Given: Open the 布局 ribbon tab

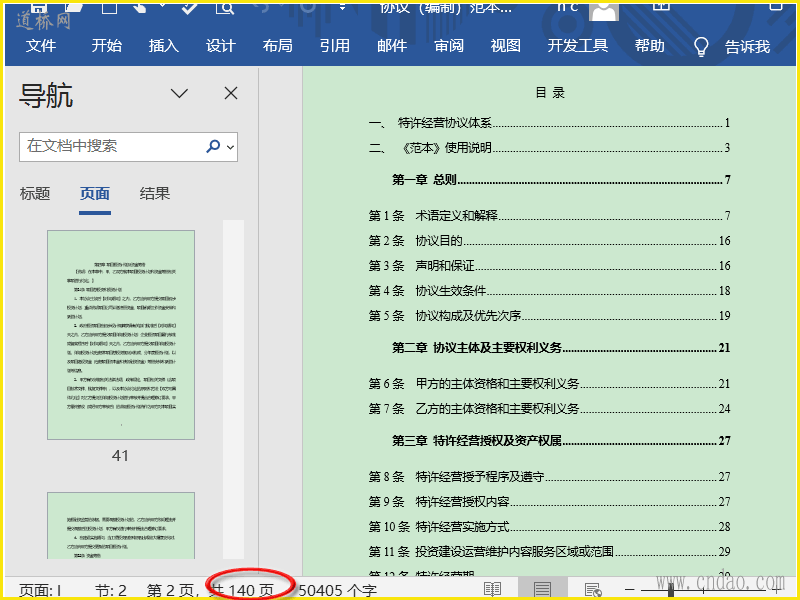Looking at the screenshot, I should click(278, 46).
